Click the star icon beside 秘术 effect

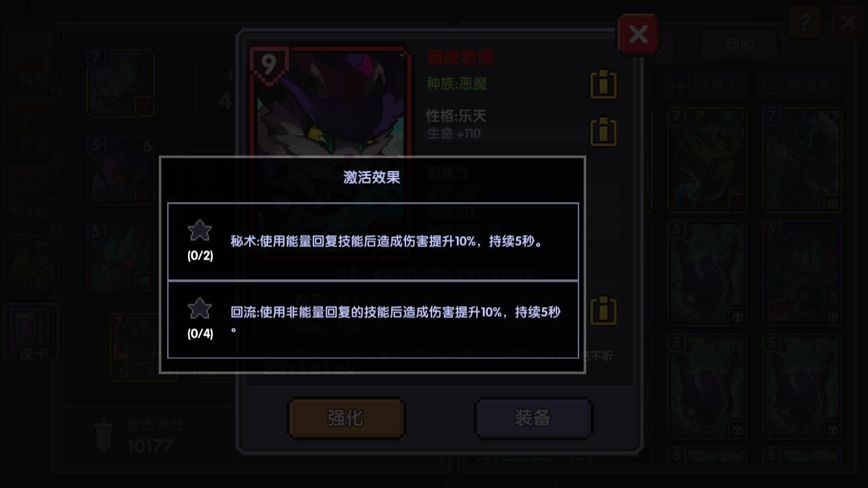[x=200, y=230]
